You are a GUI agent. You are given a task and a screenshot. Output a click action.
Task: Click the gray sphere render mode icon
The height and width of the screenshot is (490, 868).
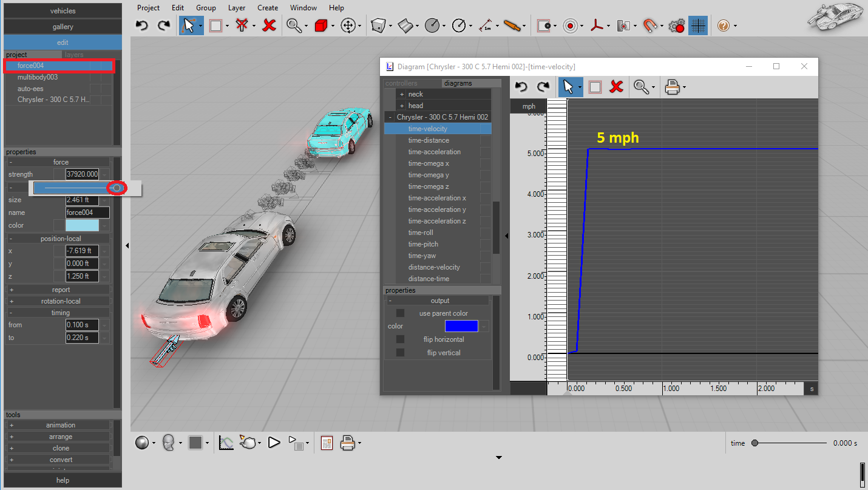coord(142,443)
